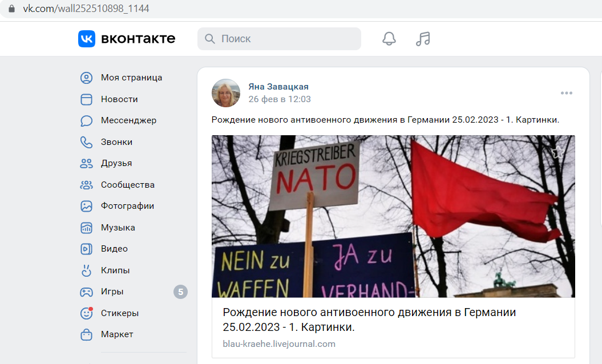Viewport: 602px width, 364px height.
Task: Click the VK logo icon
Action: [87, 39]
